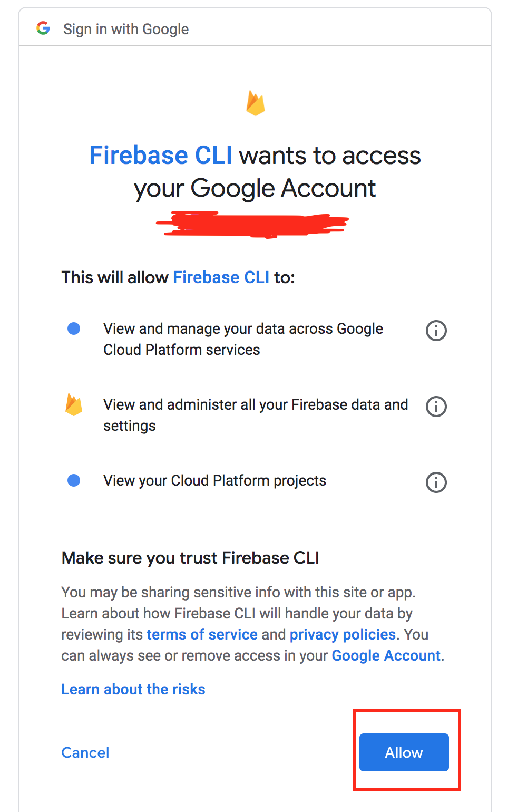
Task: Click the blue dot beside Cloud projects scope
Action: pos(74,480)
